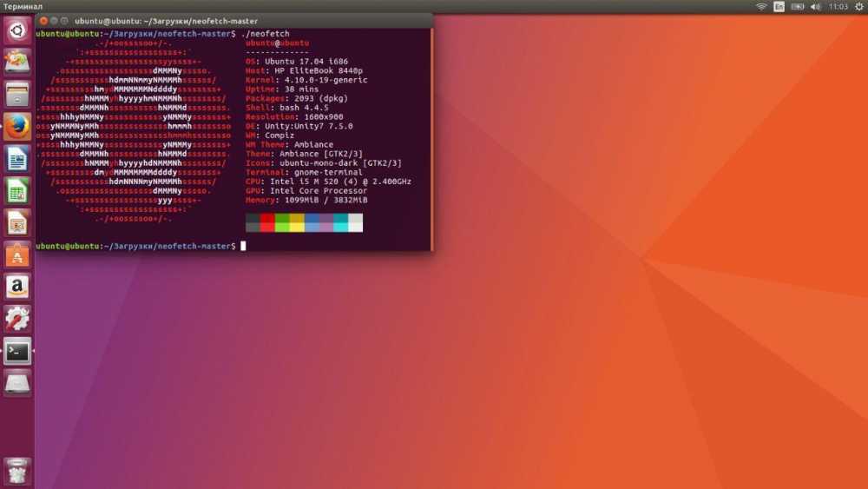Open the keyboard layout indicator
868x489 pixels.
tap(779, 7)
